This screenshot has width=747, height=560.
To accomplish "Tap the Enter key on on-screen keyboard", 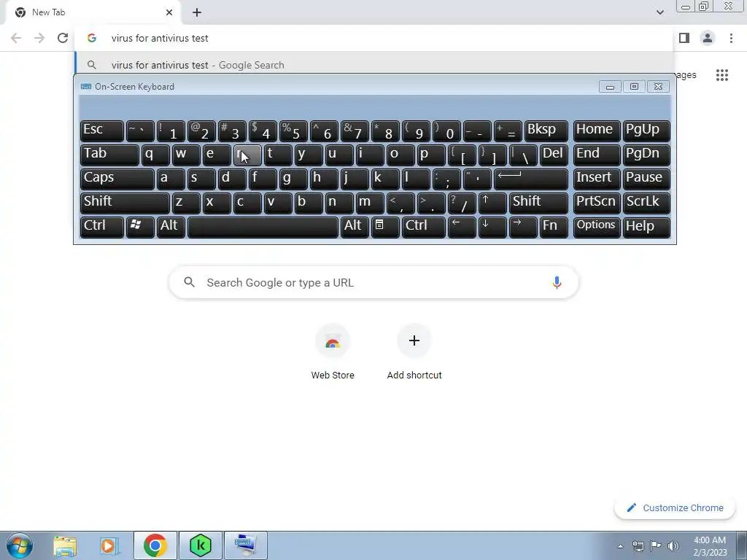I will 531,179.
